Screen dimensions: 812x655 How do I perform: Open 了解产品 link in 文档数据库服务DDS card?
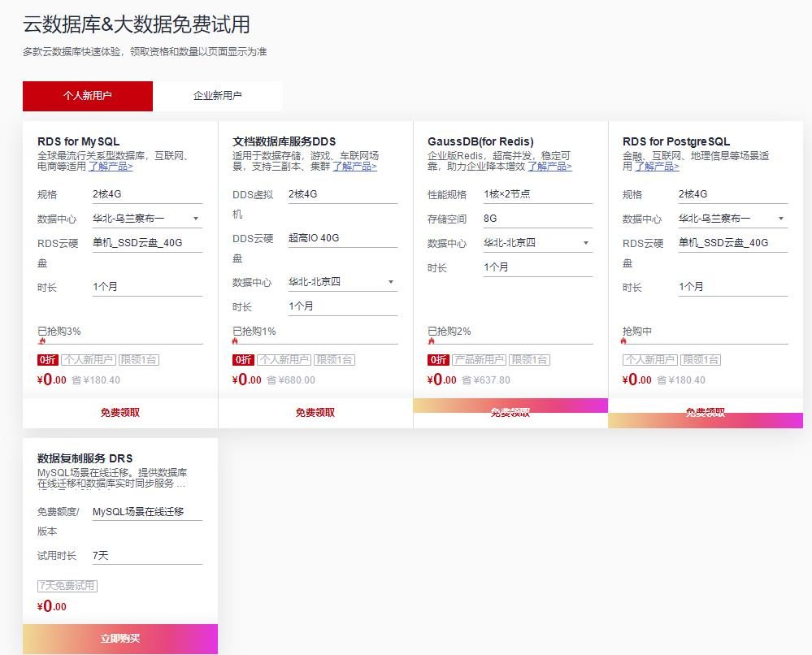pos(354,167)
